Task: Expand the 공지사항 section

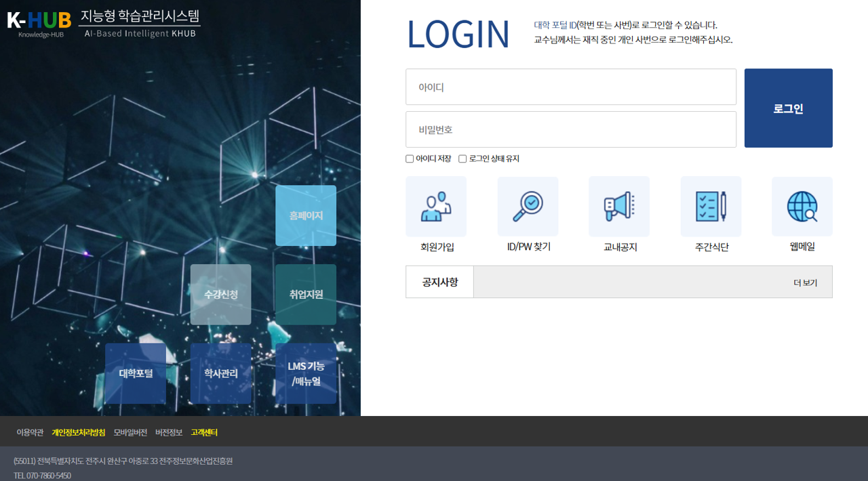Action: tap(439, 282)
